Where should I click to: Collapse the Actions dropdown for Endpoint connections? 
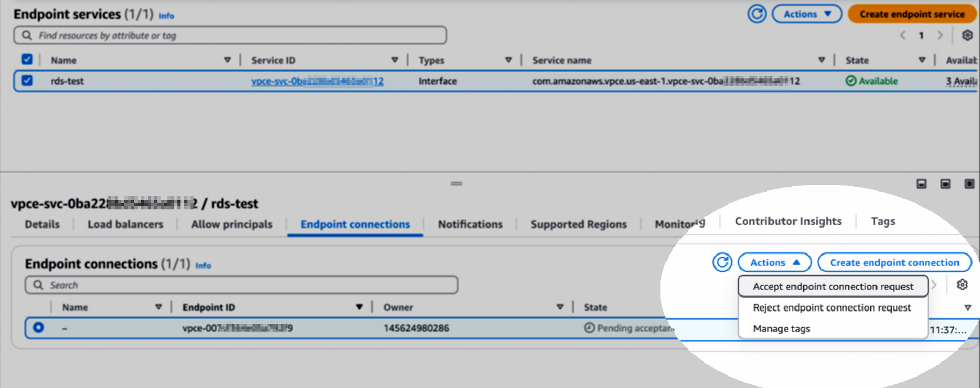[774, 263]
